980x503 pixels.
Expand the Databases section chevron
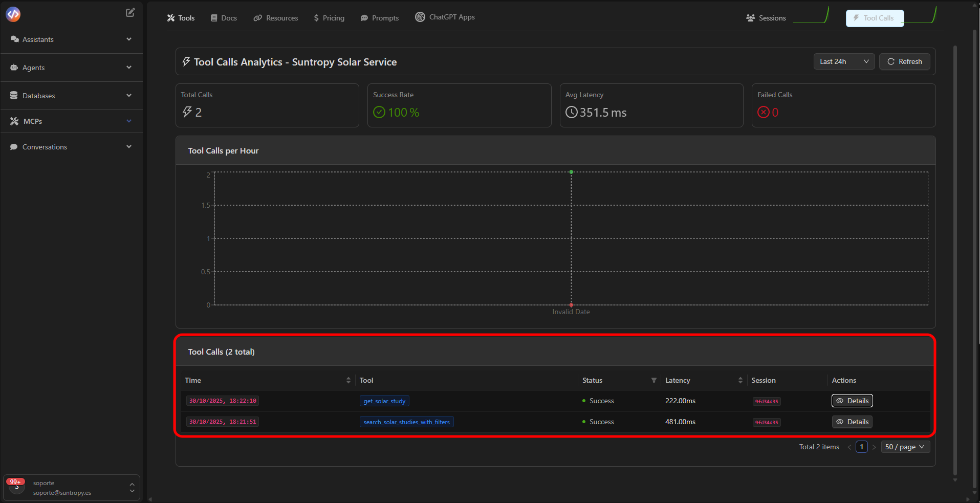click(129, 95)
